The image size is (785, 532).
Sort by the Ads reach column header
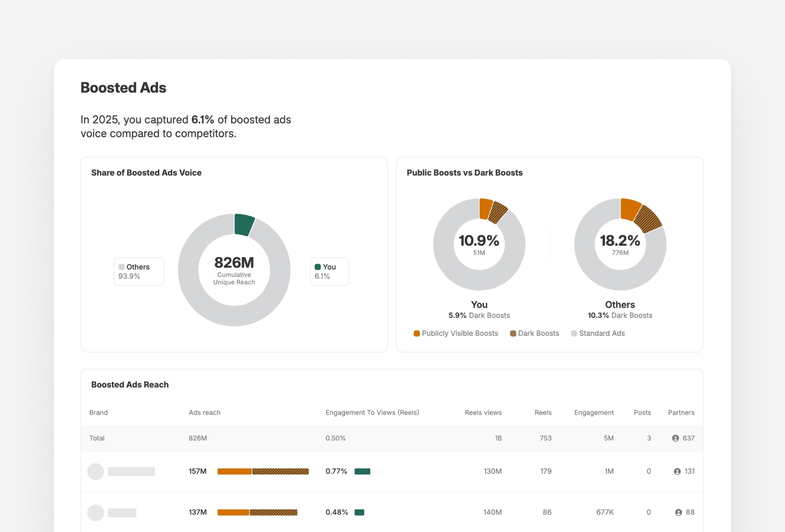coord(205,412)
